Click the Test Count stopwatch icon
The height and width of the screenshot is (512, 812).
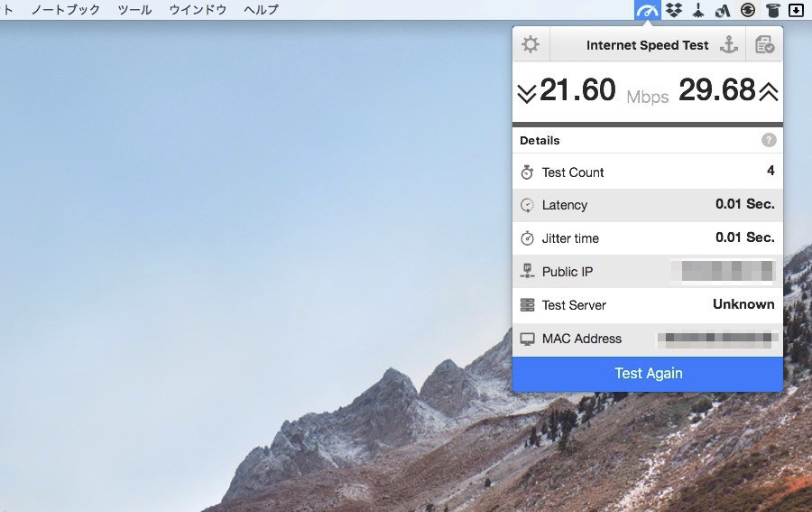point(527,172)
